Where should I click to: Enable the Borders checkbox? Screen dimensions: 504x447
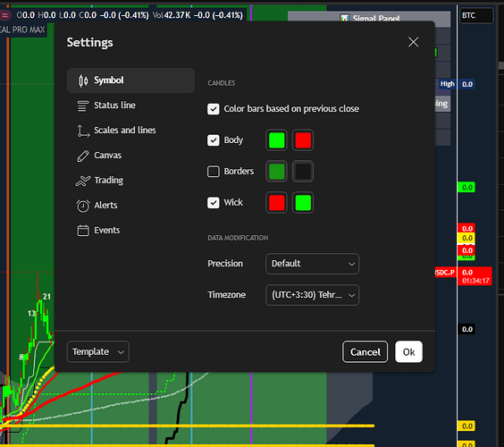214,172
